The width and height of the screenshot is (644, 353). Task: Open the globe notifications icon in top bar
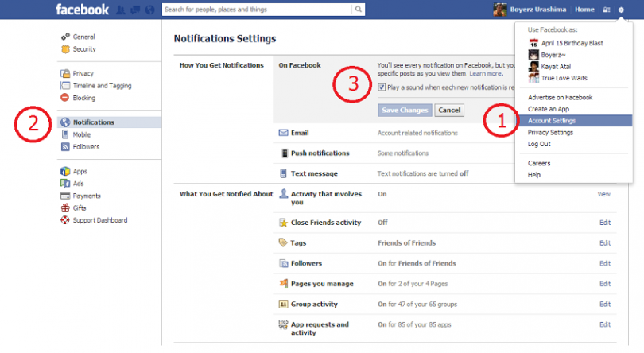(149, 10)
